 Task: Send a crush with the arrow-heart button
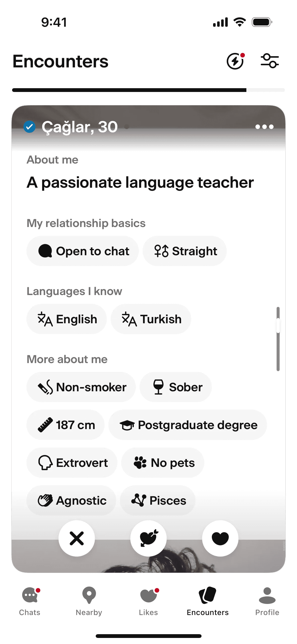click(x=148, y=538)
